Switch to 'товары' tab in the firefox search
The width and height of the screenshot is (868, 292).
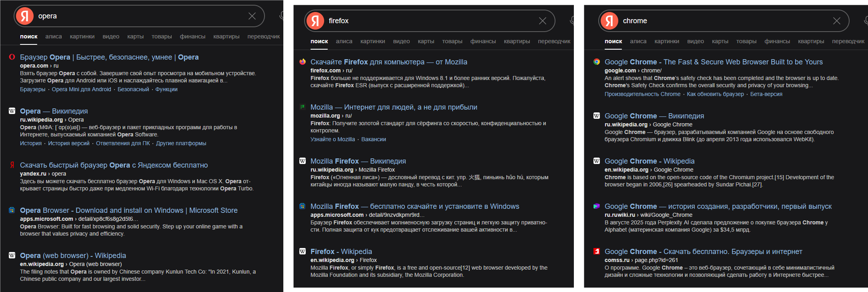[452, 41]
